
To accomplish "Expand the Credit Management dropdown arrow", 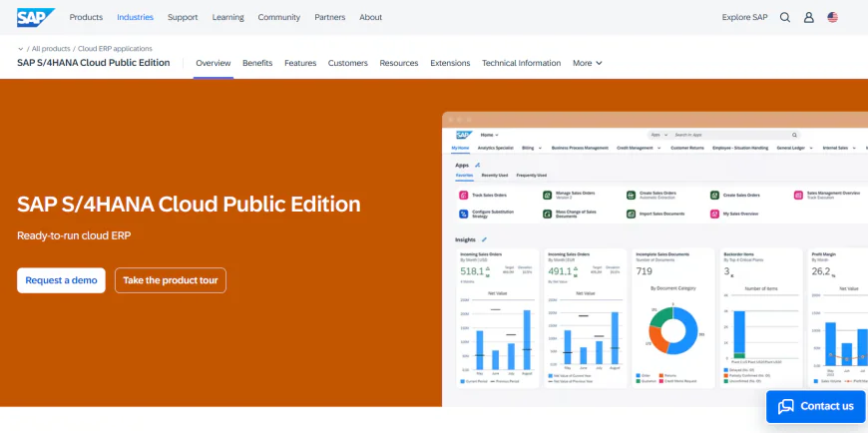I will click(658, 148).
